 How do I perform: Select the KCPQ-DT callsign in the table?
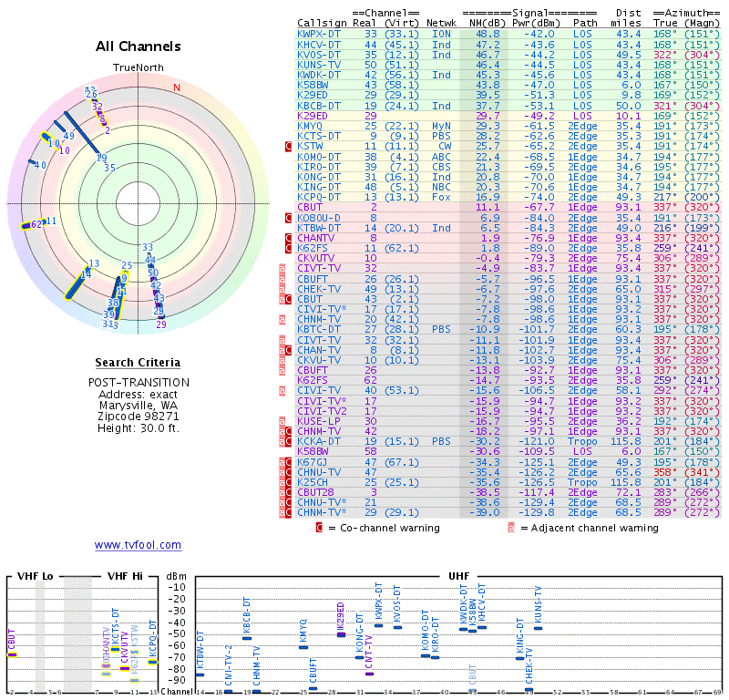pos(319,197)
